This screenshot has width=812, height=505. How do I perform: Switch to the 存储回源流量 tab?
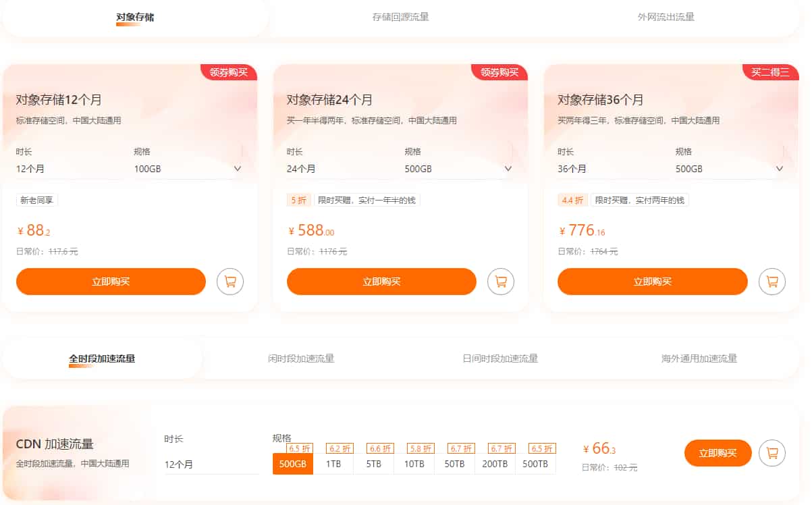[x=401, y=18]
